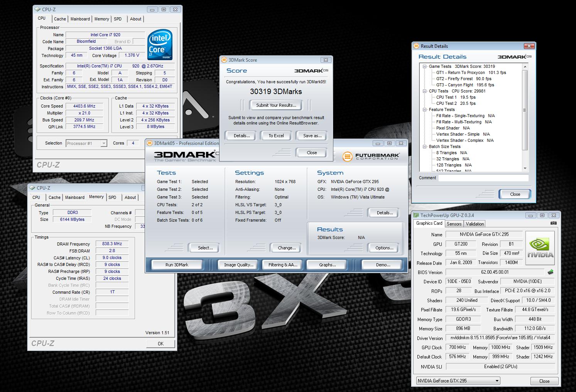Click OK in the Memory CPU-Z window
576x392 pixels.
[x=160, y=343]
